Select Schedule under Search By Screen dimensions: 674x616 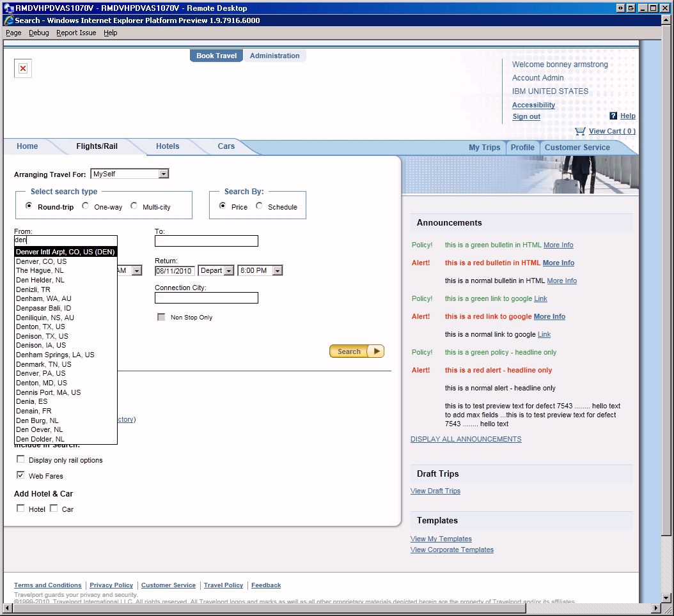tap(259, 206)
